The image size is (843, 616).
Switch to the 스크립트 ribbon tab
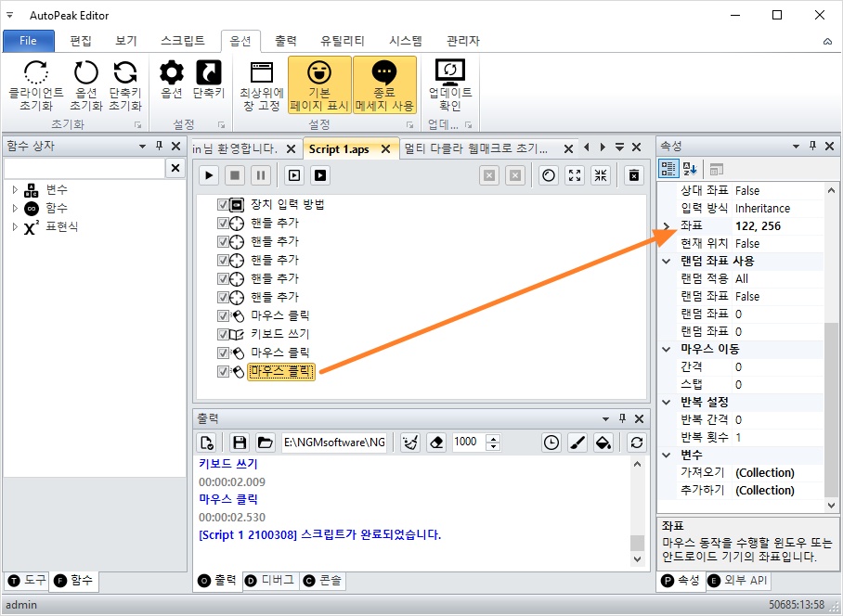pos(183,41)
